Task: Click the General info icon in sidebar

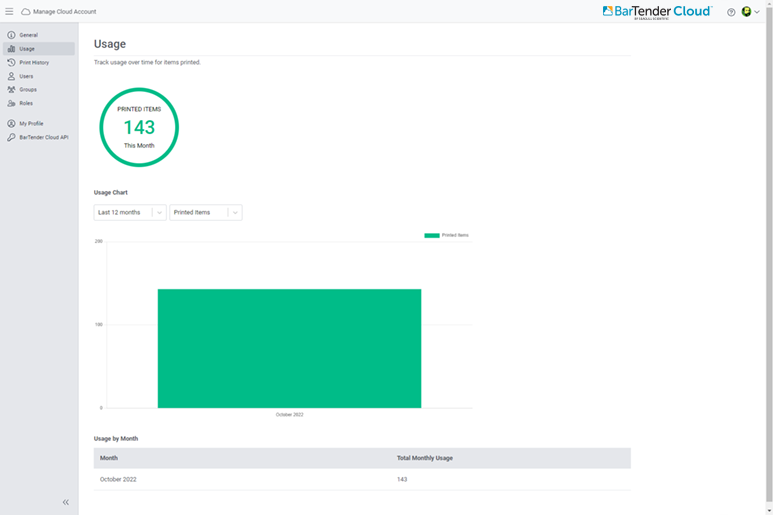Action: (x=11, y=35)
